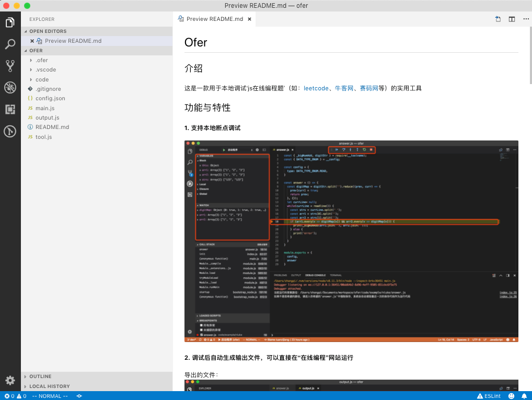The width and height of the screenshot is (532, 400).
Task: Open the Debug view in activity bar
Action: (10, 87)
